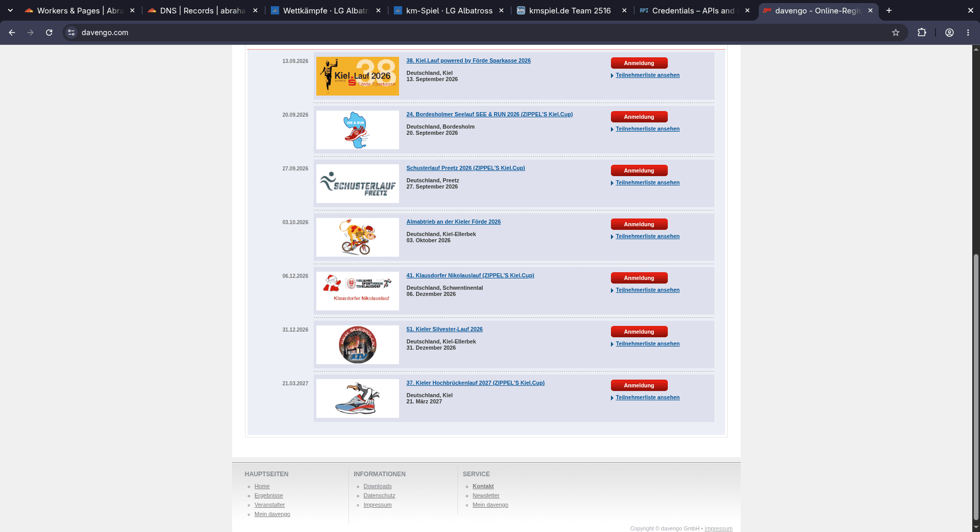
Task: Open 38. Kiel.Lauf event title link
Action: coord(468,60)
